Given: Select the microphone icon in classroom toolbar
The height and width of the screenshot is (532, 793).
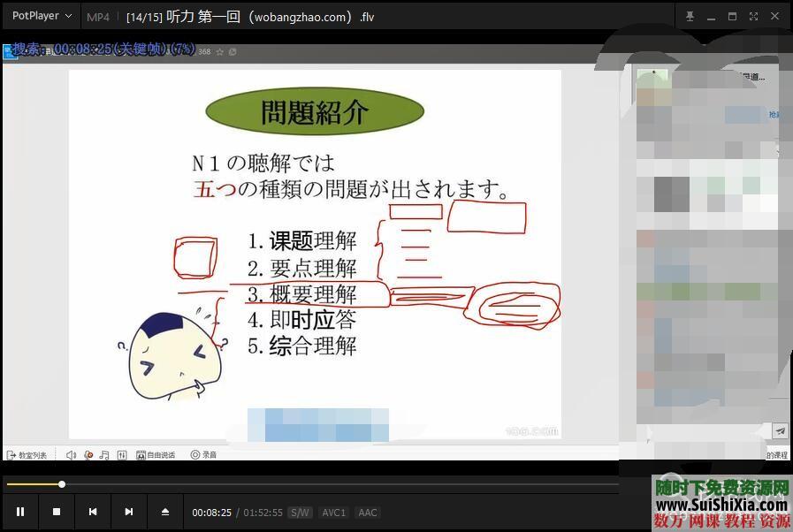Looking at the screenshot, I should [x=87, y=454].
